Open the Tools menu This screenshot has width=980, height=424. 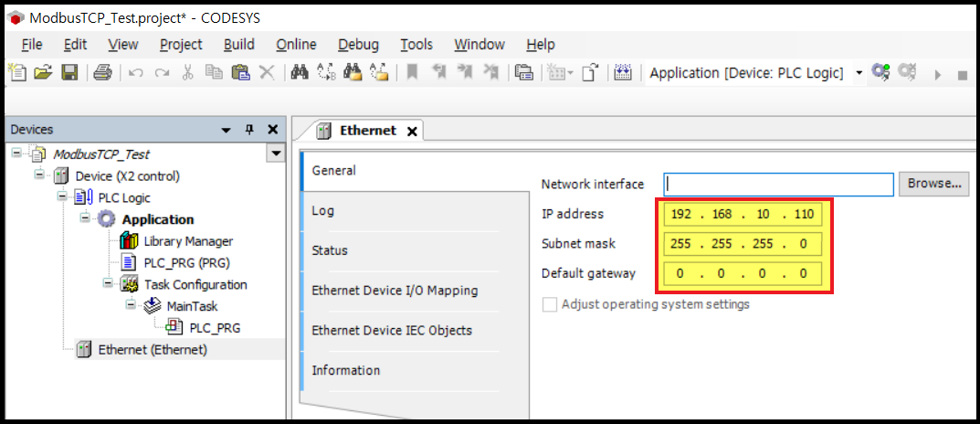[x=416, y=45]
